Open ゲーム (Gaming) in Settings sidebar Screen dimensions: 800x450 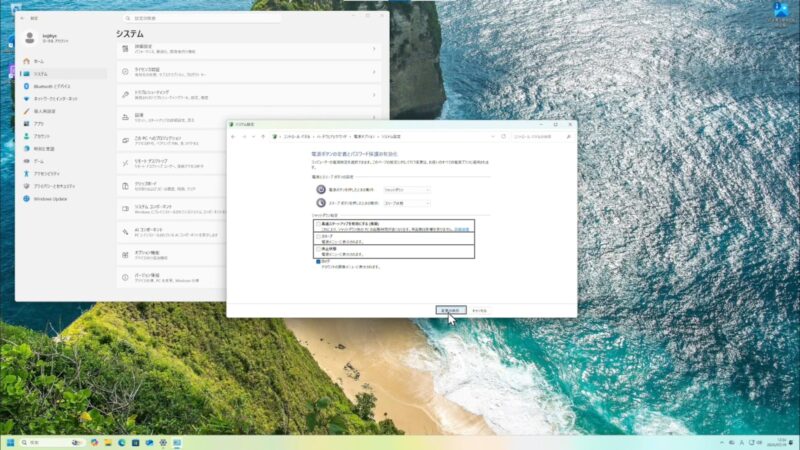[x=63, y=161]
